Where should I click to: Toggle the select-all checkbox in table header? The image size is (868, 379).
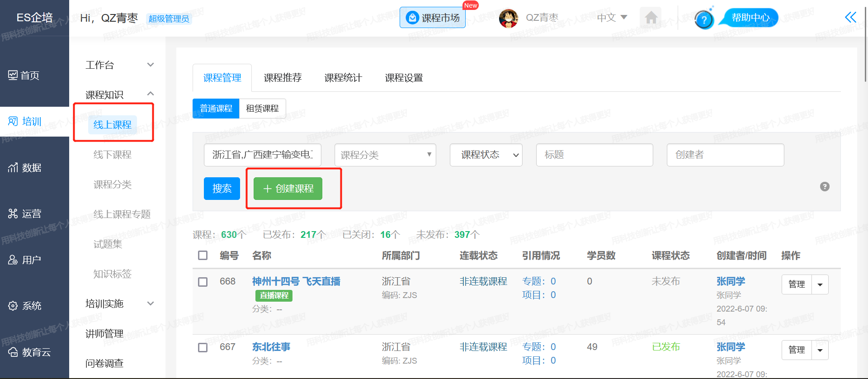tap(203, 256)
